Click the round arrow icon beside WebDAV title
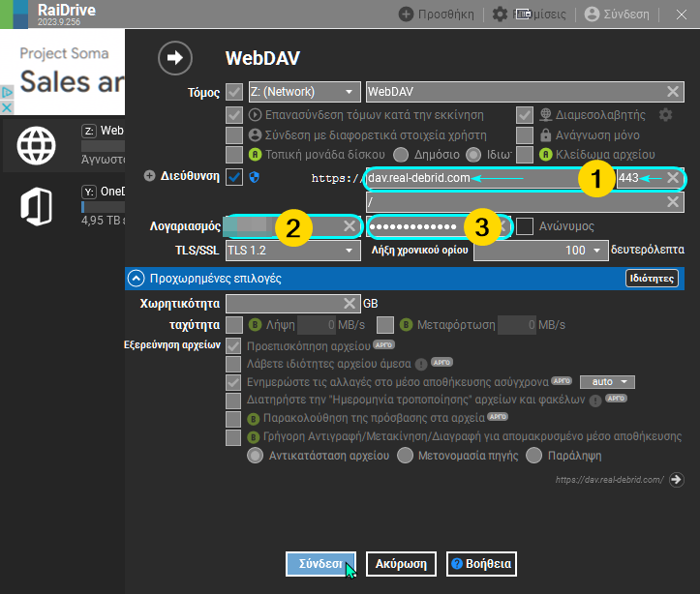 coord(175,58)
